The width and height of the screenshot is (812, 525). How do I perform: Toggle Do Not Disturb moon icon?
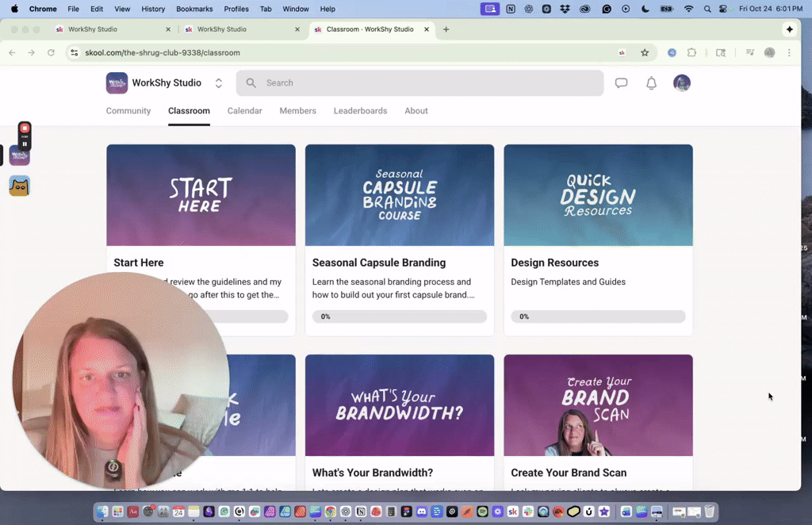[645, 9]
